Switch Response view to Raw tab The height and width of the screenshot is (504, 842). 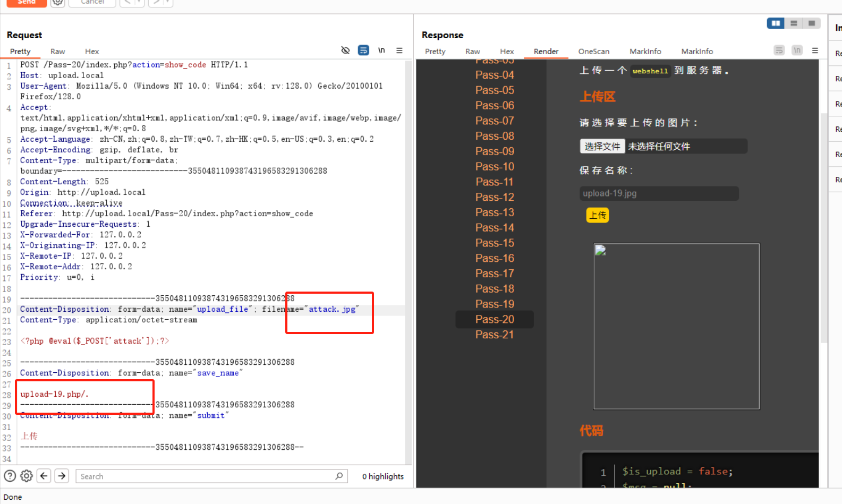pyautogui.click(x=473, y=52)
